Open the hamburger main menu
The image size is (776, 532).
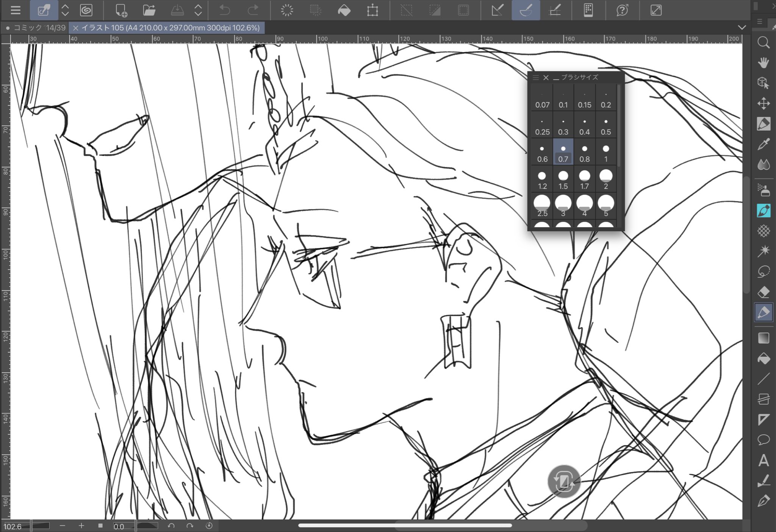[x=16, y=10]
